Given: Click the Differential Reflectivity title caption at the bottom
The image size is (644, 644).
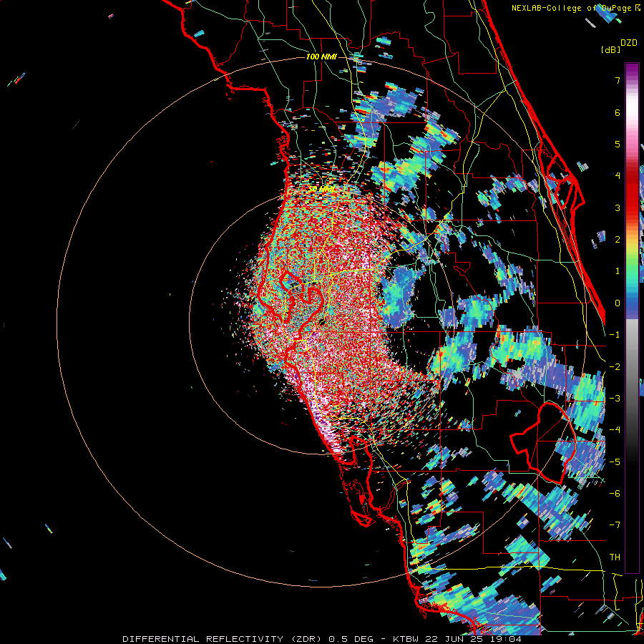Looking at the screenshot, I should [322, 639].
